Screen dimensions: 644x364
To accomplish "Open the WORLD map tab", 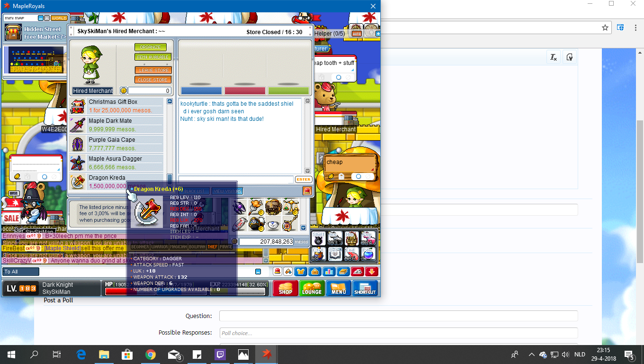I will coord(59,18).
